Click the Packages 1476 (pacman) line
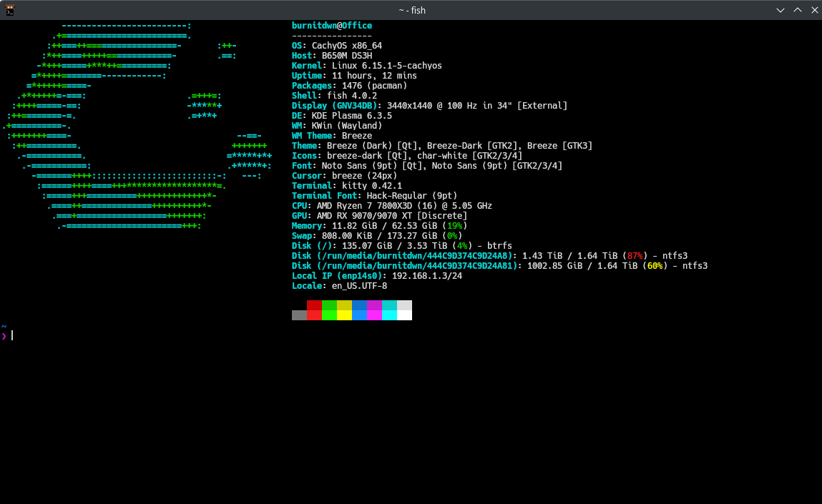The height and width of the screenshot is (504, 822). [350, 85]
